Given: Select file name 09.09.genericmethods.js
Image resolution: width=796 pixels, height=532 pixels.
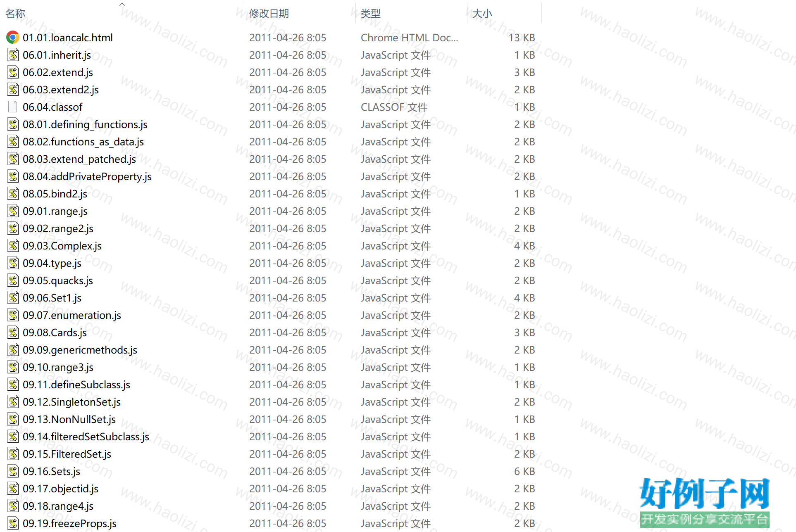Looking at the screenshot, I should point(80,350).
